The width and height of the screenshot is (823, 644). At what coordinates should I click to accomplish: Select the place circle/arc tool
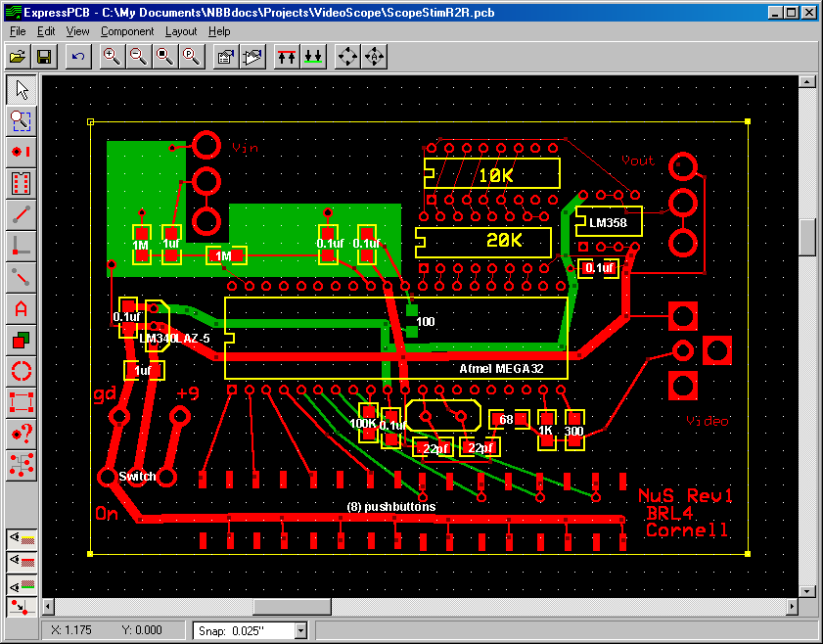[x=21, y=371]
